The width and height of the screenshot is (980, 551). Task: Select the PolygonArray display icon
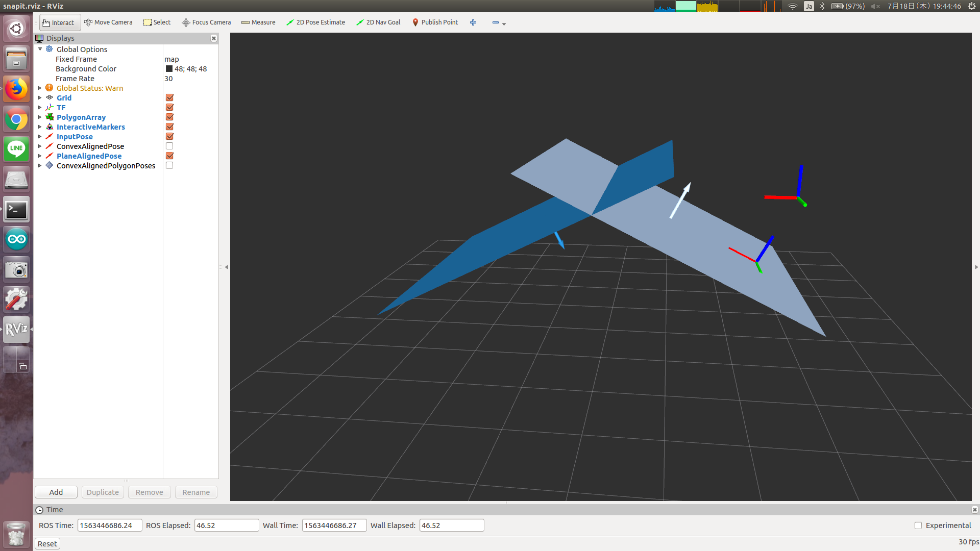click(50, 117)
